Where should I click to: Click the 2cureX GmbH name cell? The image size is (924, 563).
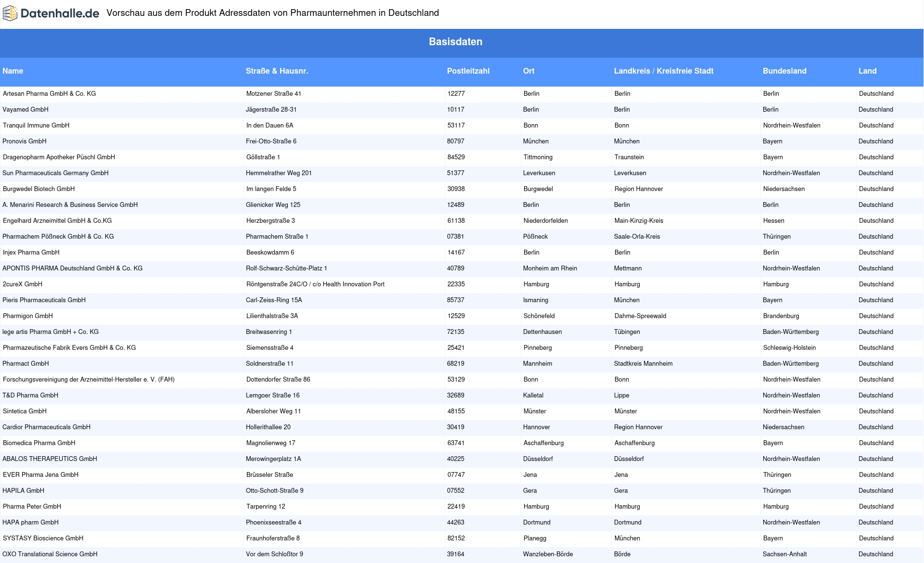(x=23, y=284)
